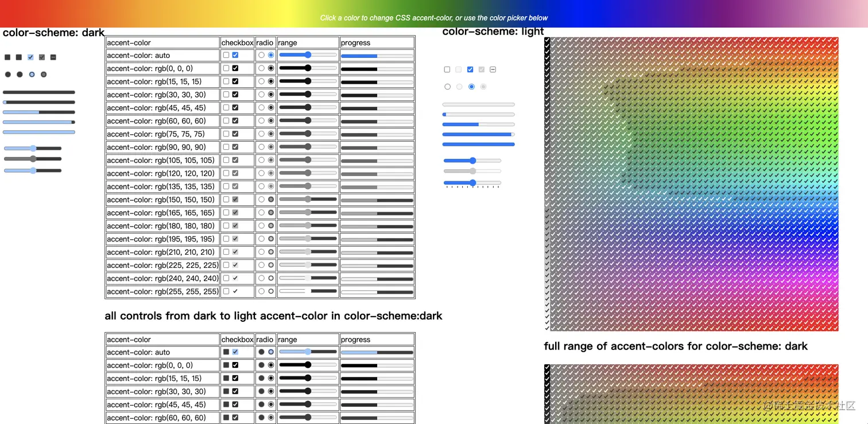Click the range slider for accent-color: auto
Image resolution: width=868 pixels, height=424 pixels.
point(308,55)
